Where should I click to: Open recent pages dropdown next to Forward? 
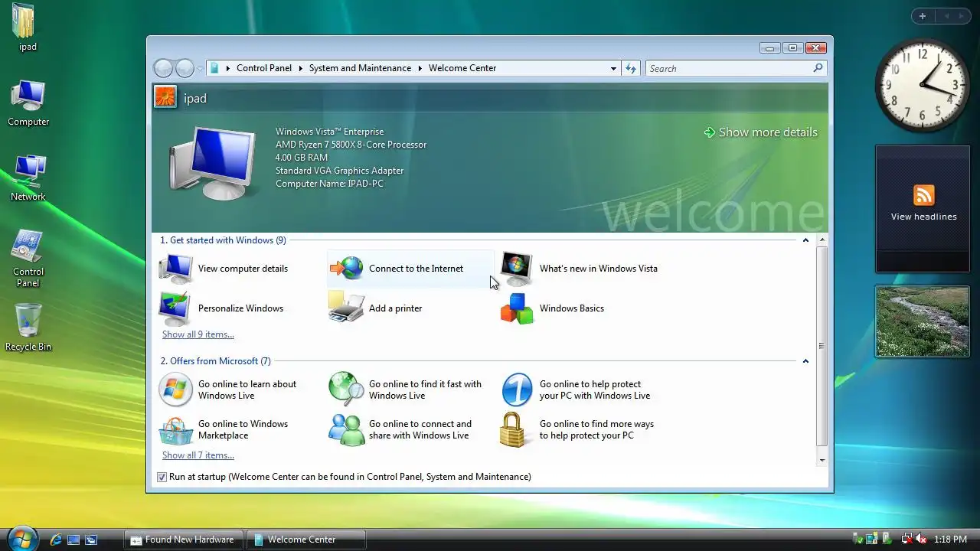tap(200, 69)
